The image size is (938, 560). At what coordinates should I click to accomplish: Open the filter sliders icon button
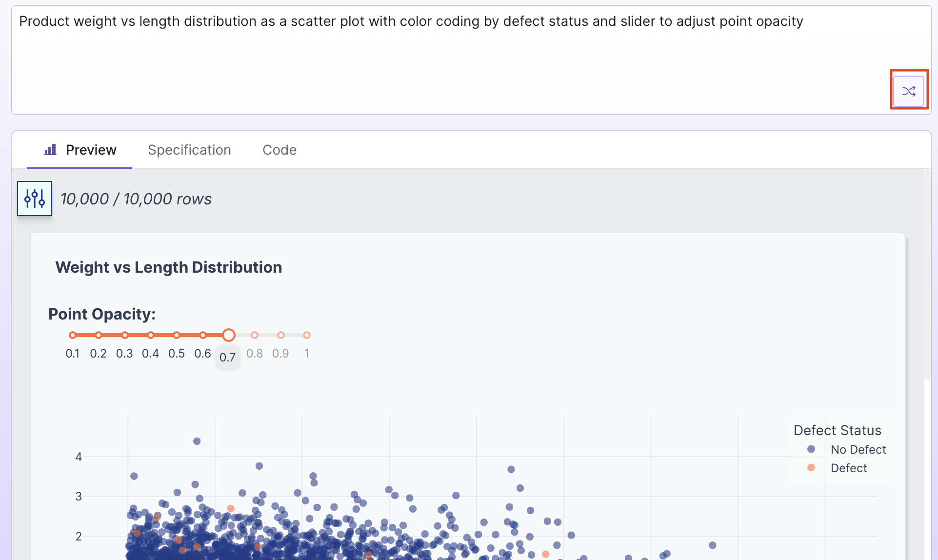(x=35, y=199)
